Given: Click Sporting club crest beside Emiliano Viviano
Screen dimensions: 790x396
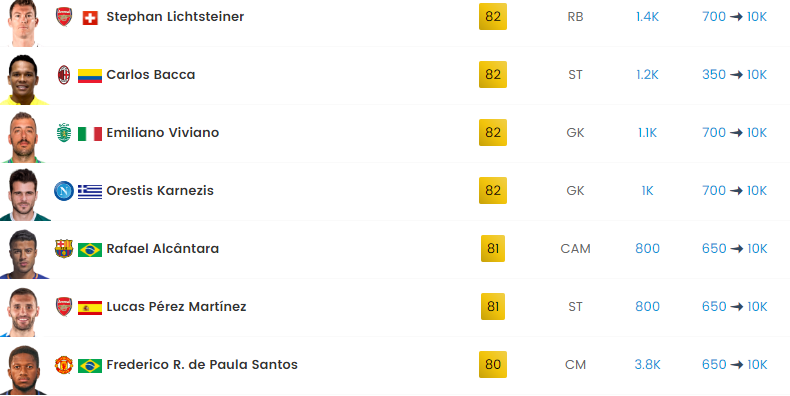Looking at the screenshot, I should (63, 133).
